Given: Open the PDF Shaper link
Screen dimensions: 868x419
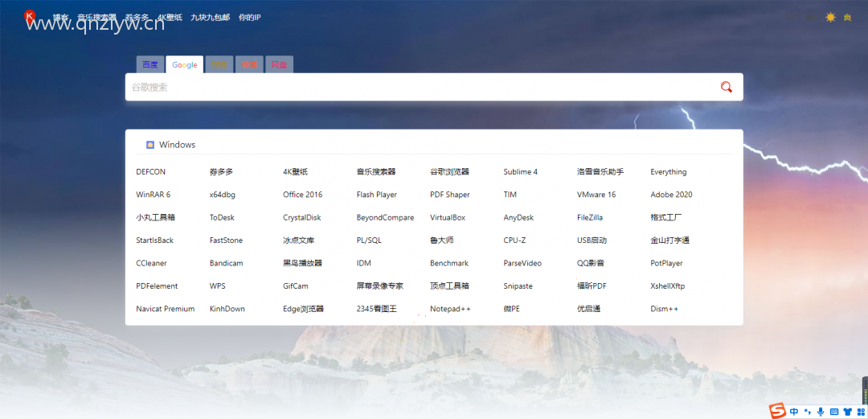Looking at the screenshot, I should pos(449,195).
